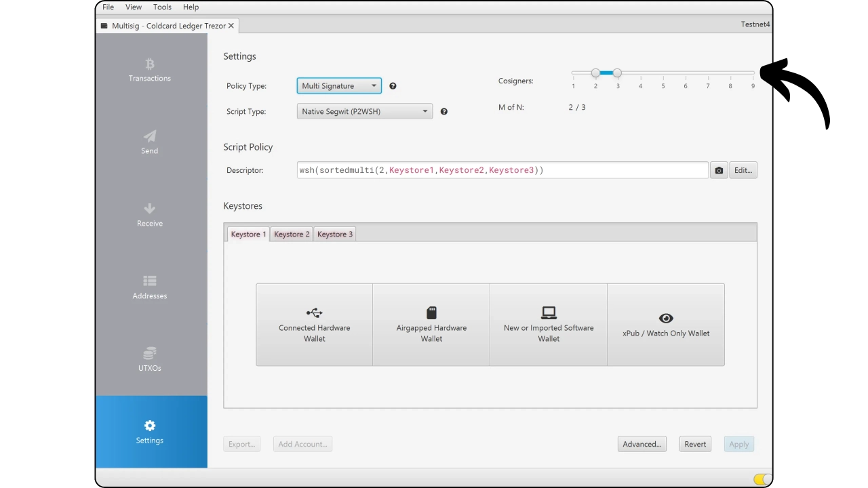The height and width of the screenshot is (488, 868).
Task: Open the File menu
Action: pyautogui.click(x=108, y=7)
